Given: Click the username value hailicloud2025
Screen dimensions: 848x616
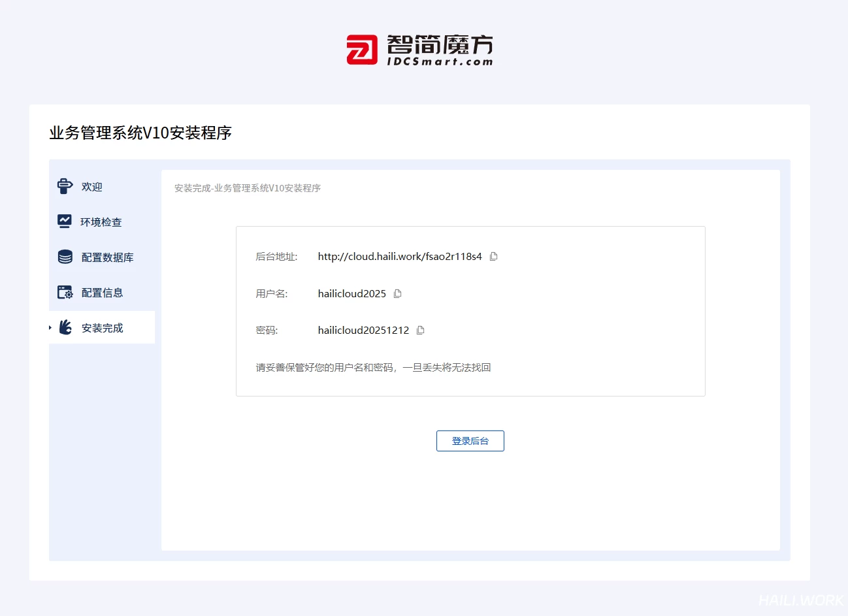Looking at the screenshot, I should click(x=352, y=294).
